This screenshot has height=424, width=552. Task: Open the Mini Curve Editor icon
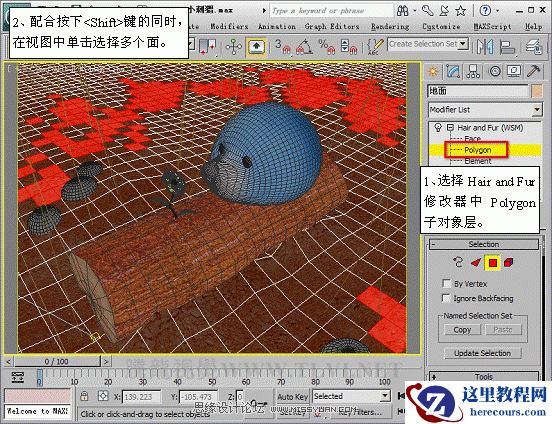pyautogui.click(x=17, y=377)
